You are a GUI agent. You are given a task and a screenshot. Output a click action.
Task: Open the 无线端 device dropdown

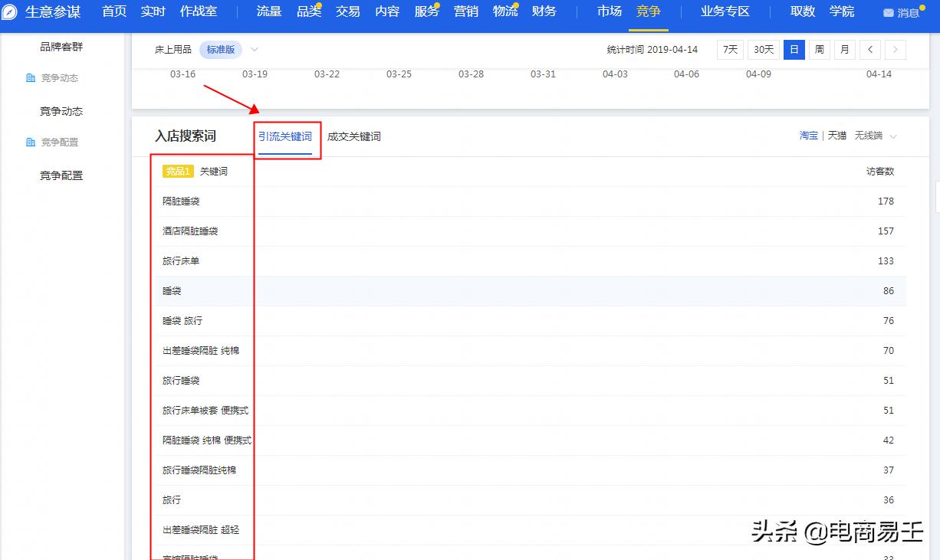[876, 136]
